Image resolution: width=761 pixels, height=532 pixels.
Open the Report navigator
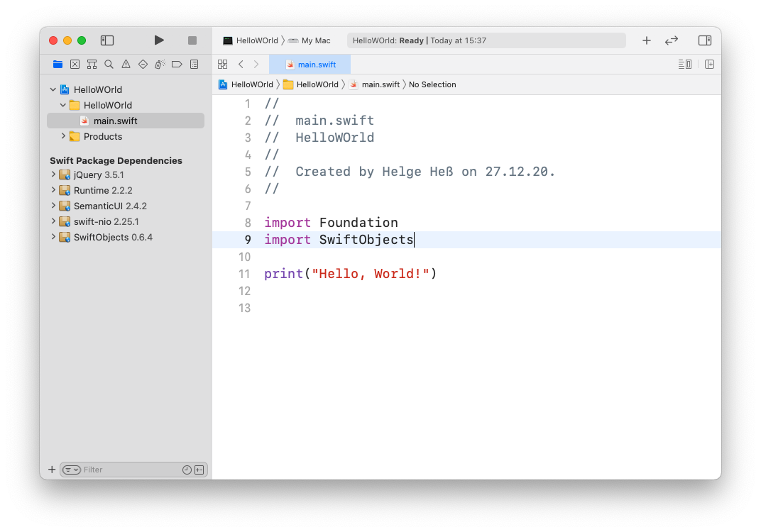194,64
